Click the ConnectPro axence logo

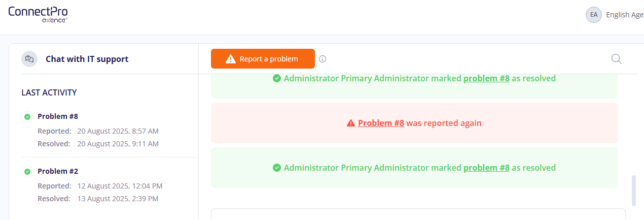[x=38, y=14]
